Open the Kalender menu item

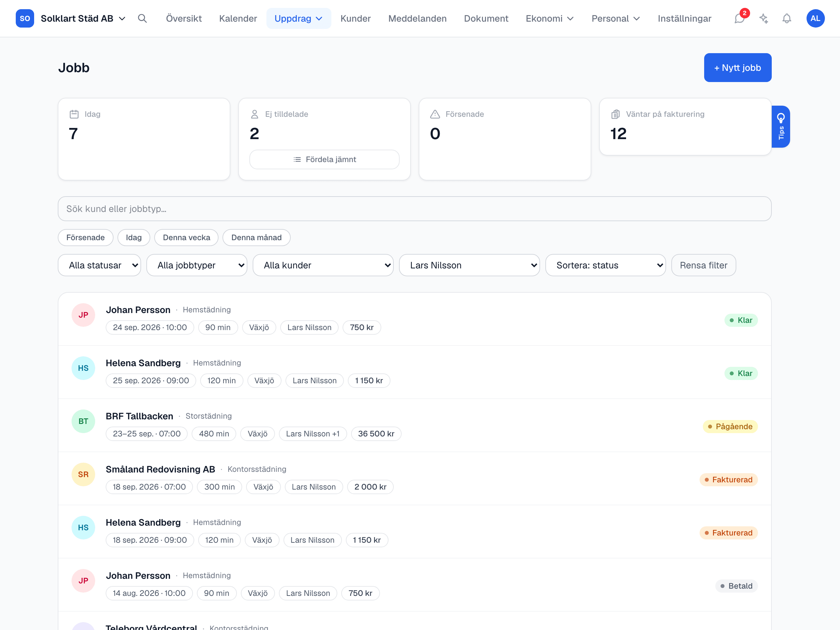238,18
